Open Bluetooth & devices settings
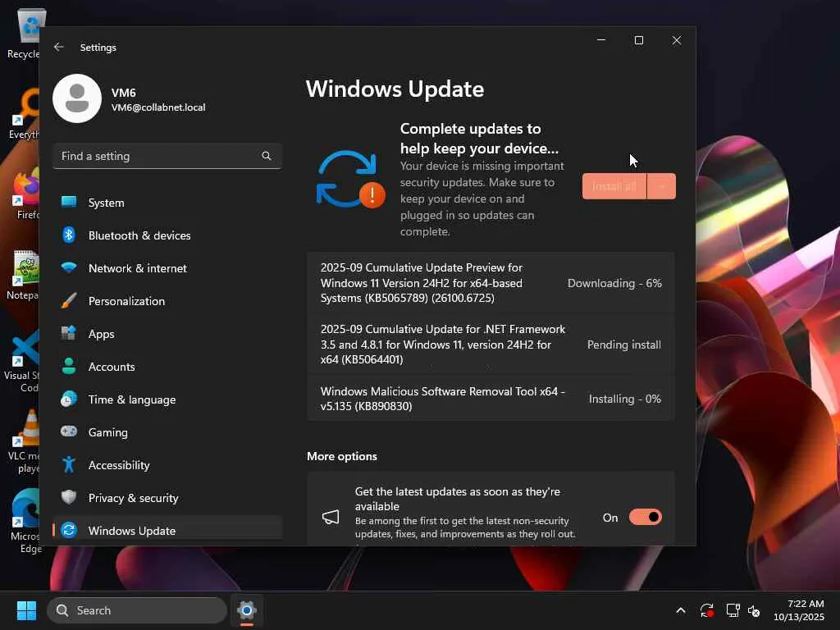The image size is (840, 630). 167,235
